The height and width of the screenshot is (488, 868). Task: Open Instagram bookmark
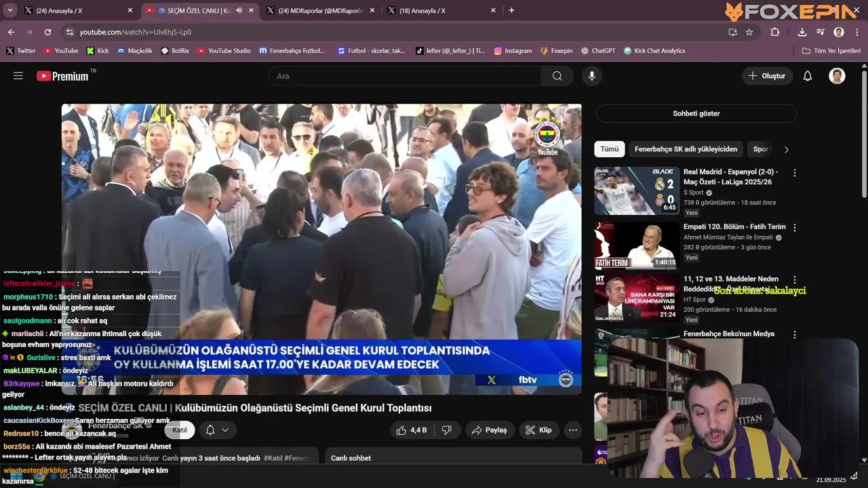point(513,51)
